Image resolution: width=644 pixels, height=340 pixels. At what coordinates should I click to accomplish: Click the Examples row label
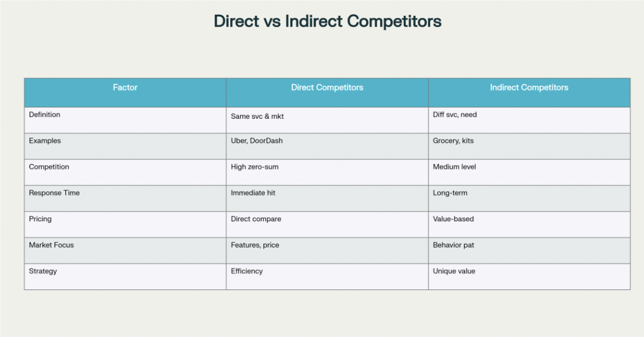coord(45,141)
